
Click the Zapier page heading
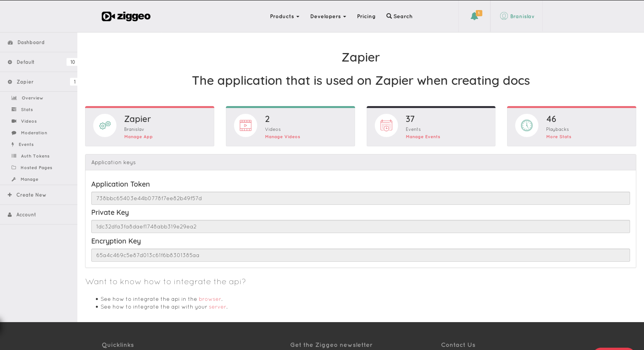[360, 57]
